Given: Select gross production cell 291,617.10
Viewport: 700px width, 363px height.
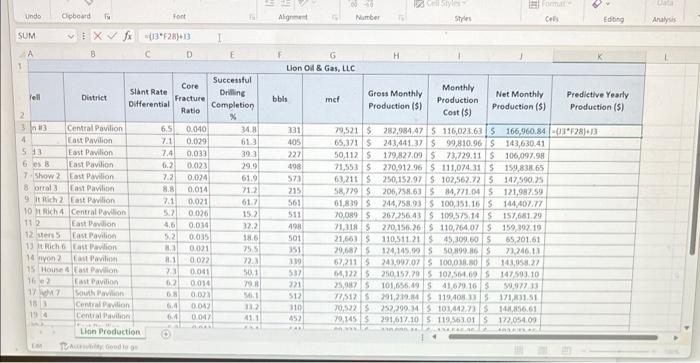Looking at the screenshot, I should point(393,320).
